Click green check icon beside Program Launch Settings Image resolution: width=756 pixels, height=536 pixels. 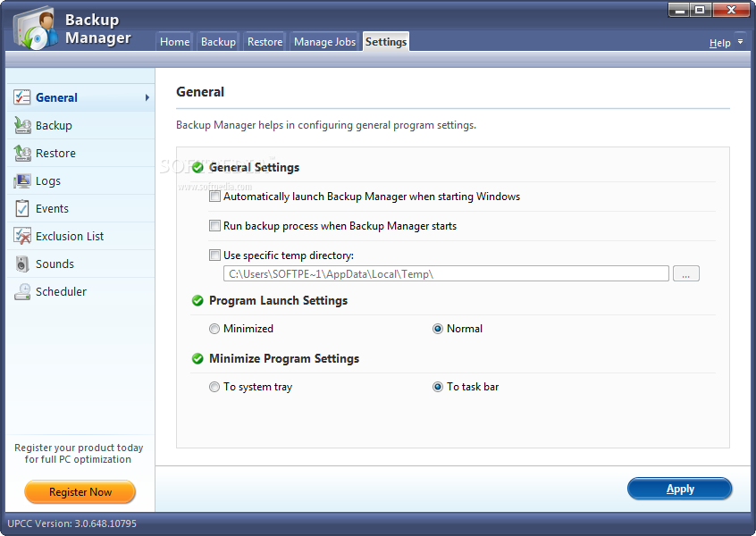(x=197, y=301)
